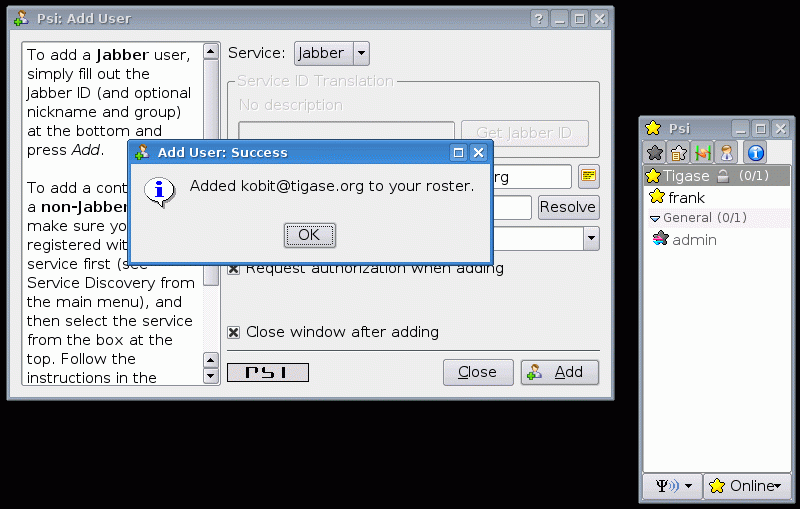Toggle grey star show offline contacts in Psi
800x509 pixels.
pos(655,152)
